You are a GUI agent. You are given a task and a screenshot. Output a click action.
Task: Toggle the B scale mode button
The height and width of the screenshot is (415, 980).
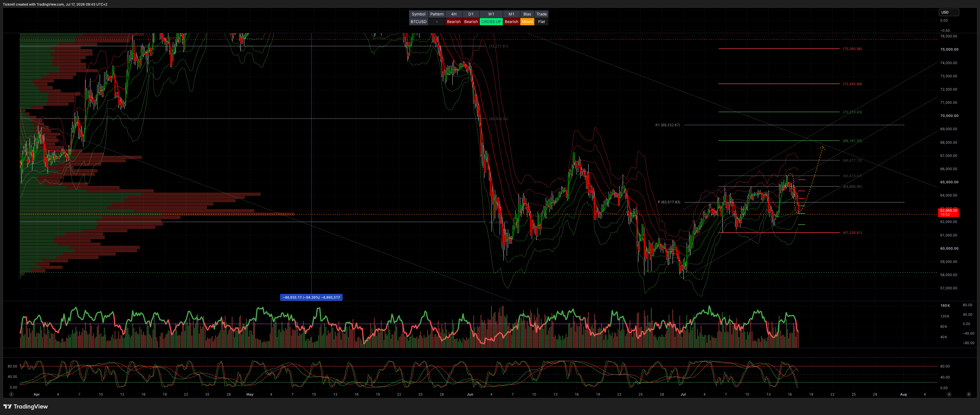pyautogui.click(x=968, y=394)
